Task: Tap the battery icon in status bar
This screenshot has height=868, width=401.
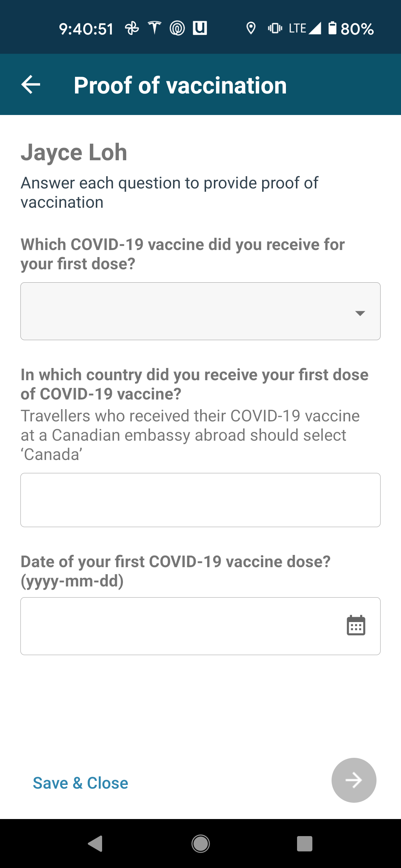Action: tap(332, 28)
